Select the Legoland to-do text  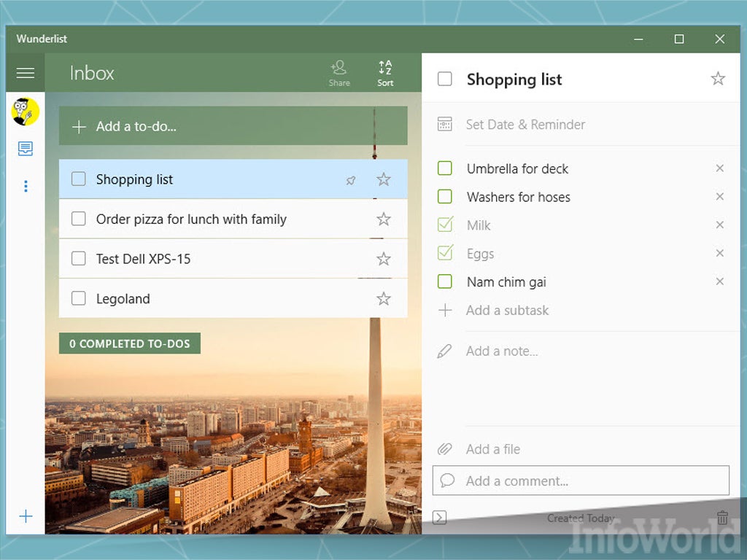[x=123, y=299]
